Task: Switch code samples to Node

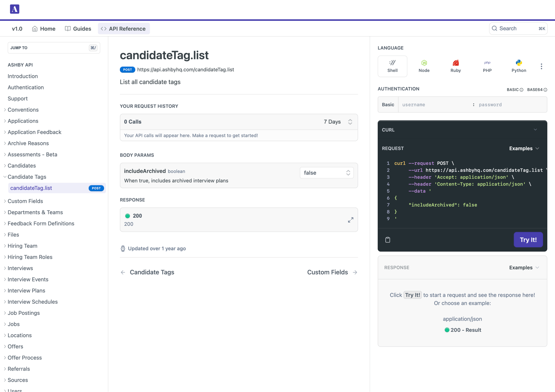Action: (424, 66)
